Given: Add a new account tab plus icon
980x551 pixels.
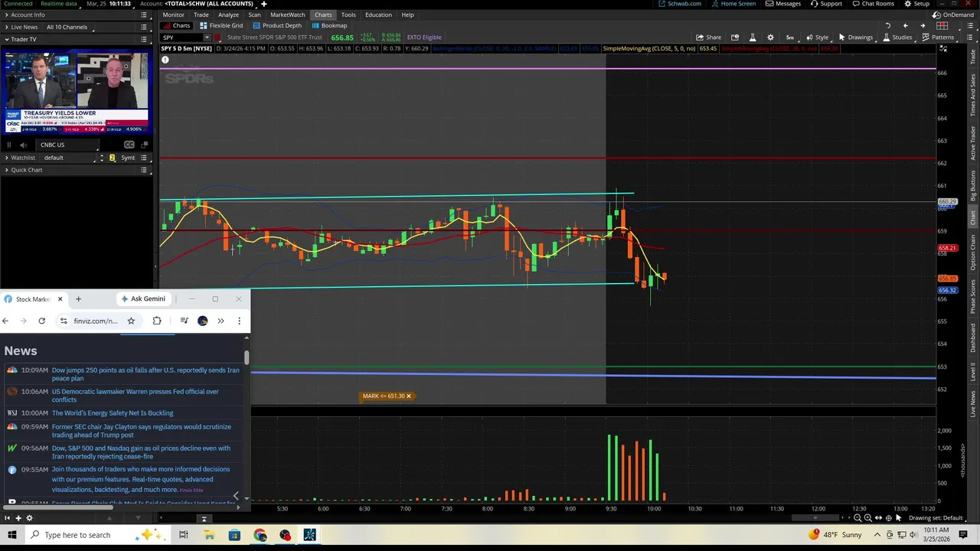Looking at the screenshot, I should tap(263, 4).
